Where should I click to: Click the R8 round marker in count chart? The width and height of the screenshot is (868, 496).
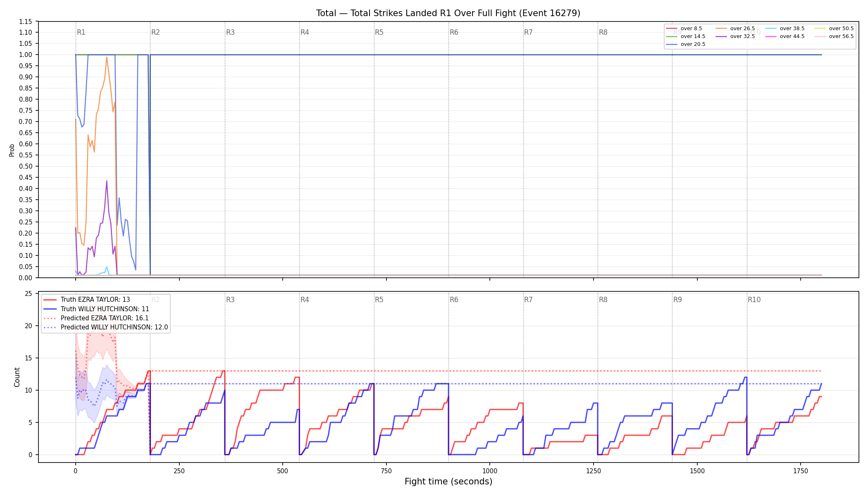click(x=603, y=300)
